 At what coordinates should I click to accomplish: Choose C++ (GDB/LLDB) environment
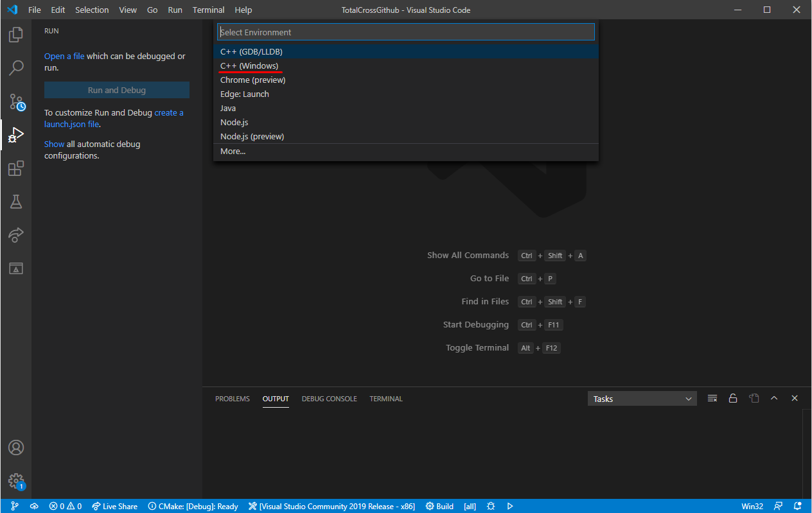coord(406,51)
